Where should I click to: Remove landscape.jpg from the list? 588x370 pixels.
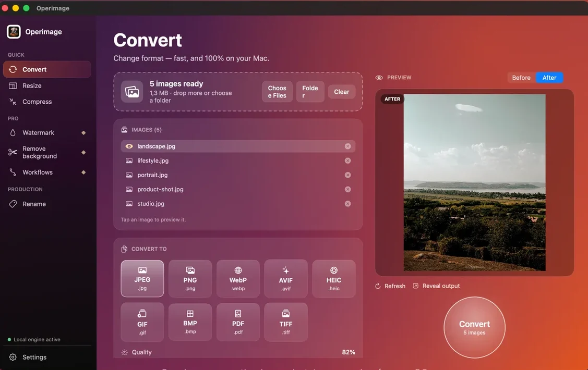pos(347,146)
